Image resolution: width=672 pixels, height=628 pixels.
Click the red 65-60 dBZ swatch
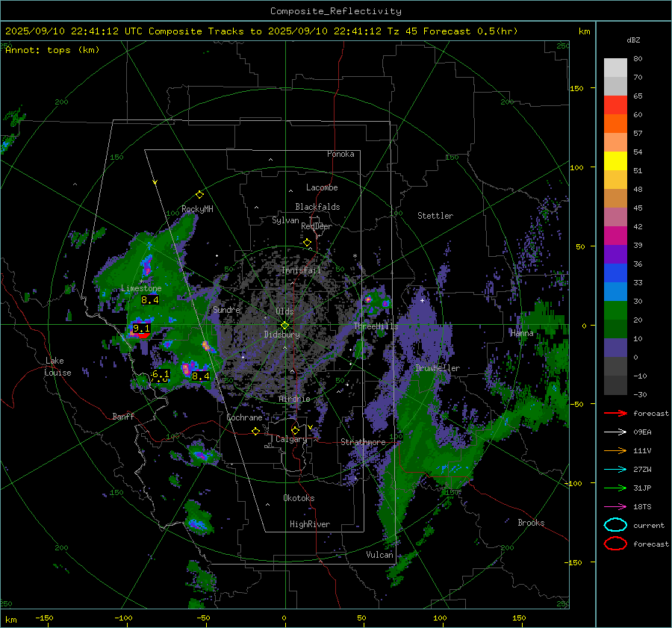pos(615,105)
